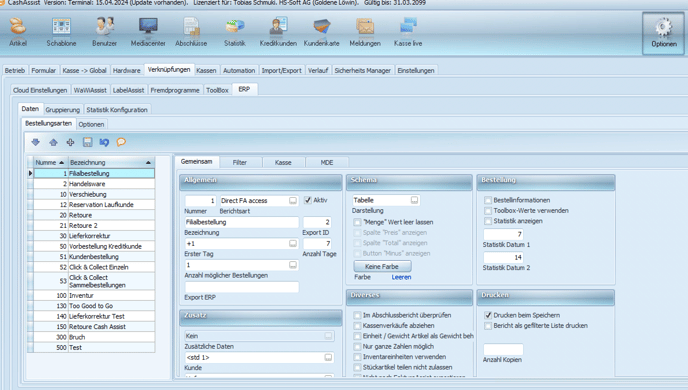The image size is (688, 390).
Task: Click the Bezeichnung field showing Filialbestellung
Action: [241, 222]
